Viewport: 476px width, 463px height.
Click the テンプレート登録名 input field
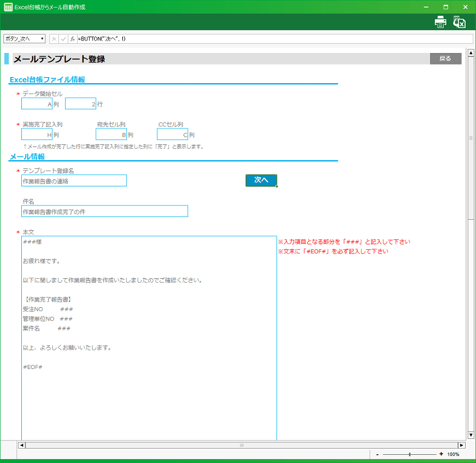click(x=74, y=181)
